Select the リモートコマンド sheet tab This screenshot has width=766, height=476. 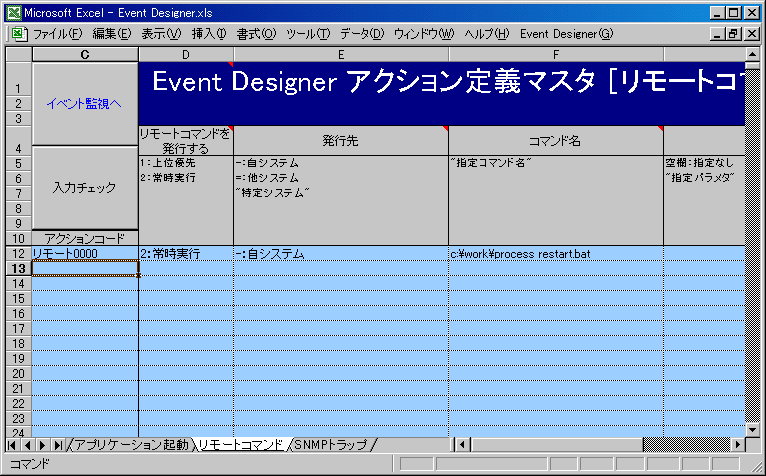point(241,444)
